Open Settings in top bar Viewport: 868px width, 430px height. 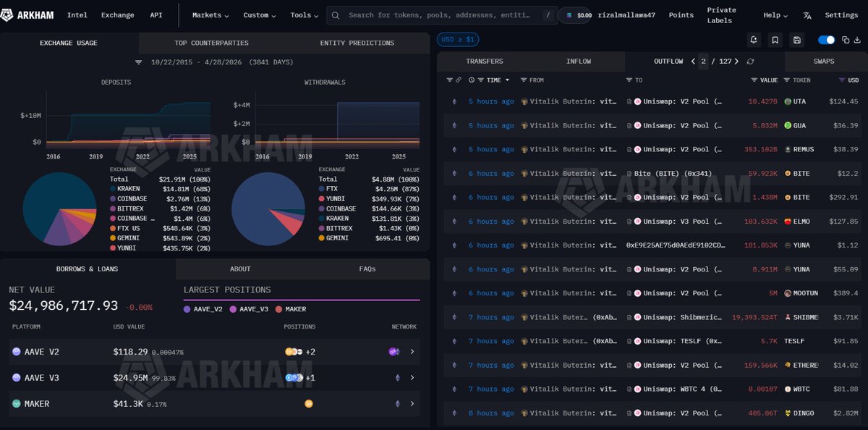pyautogui.click(x=841, y=15)
